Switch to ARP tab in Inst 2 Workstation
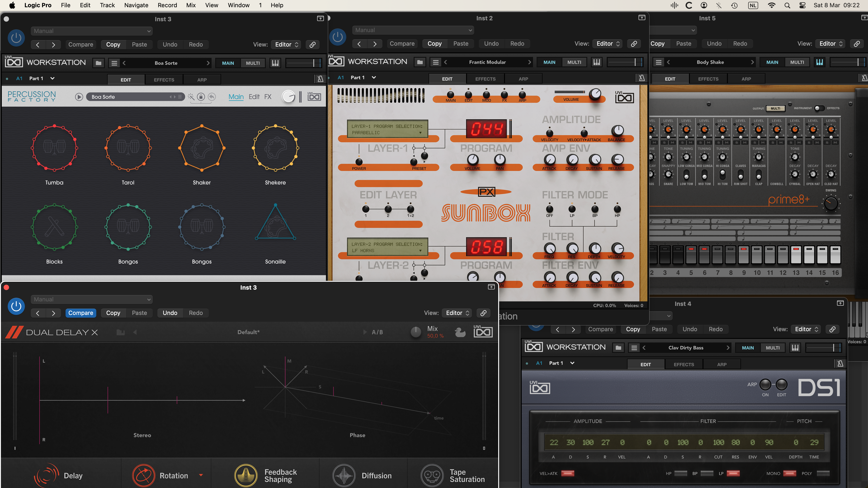 (523, 79)
